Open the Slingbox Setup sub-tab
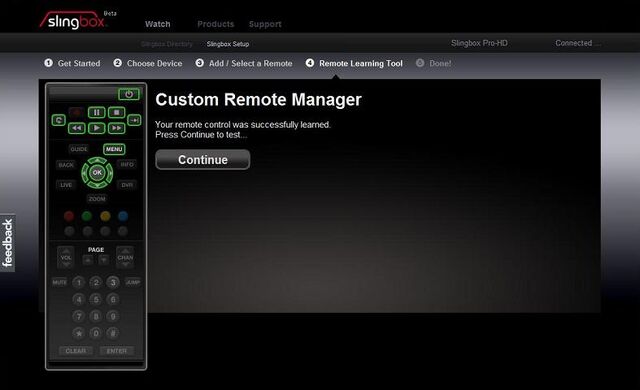The image size is (640, 390). click(x=228, y=44)
